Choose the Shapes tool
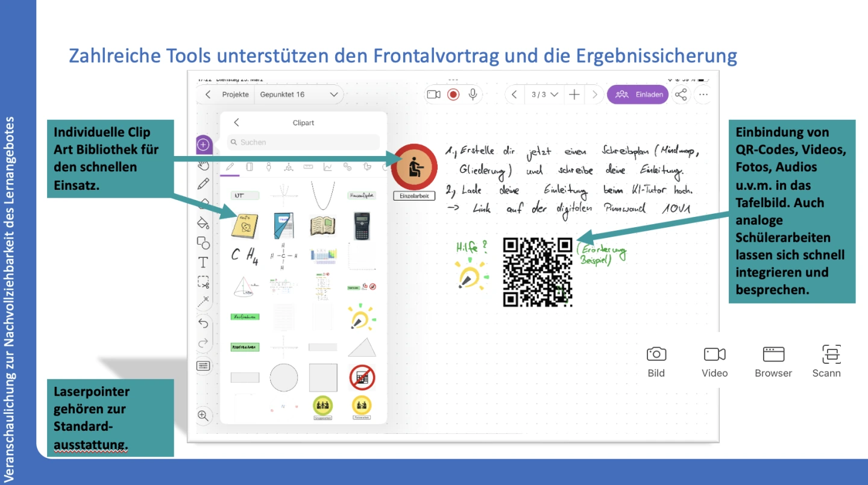The height and width of the screenshot is (485, 868). coord(203,243)
